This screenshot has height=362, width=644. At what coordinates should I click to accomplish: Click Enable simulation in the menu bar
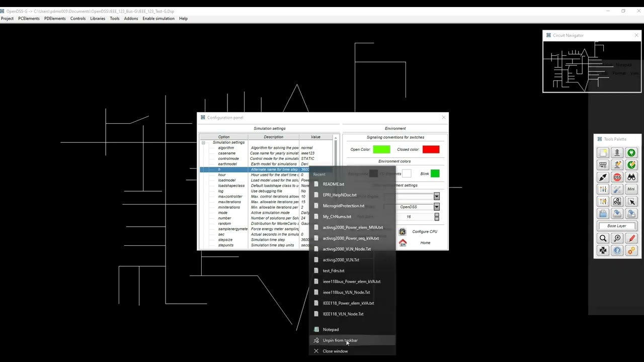click(158, 19)
